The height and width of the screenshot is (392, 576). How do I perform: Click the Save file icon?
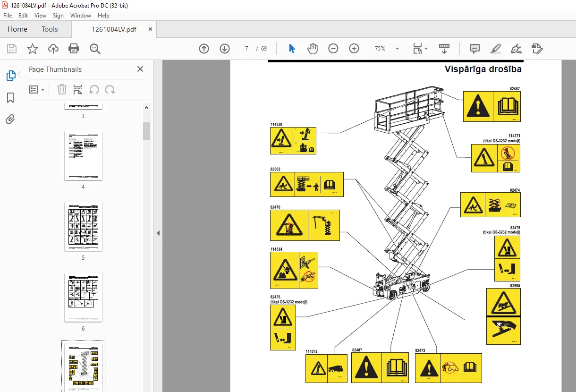tap(12, 49)
